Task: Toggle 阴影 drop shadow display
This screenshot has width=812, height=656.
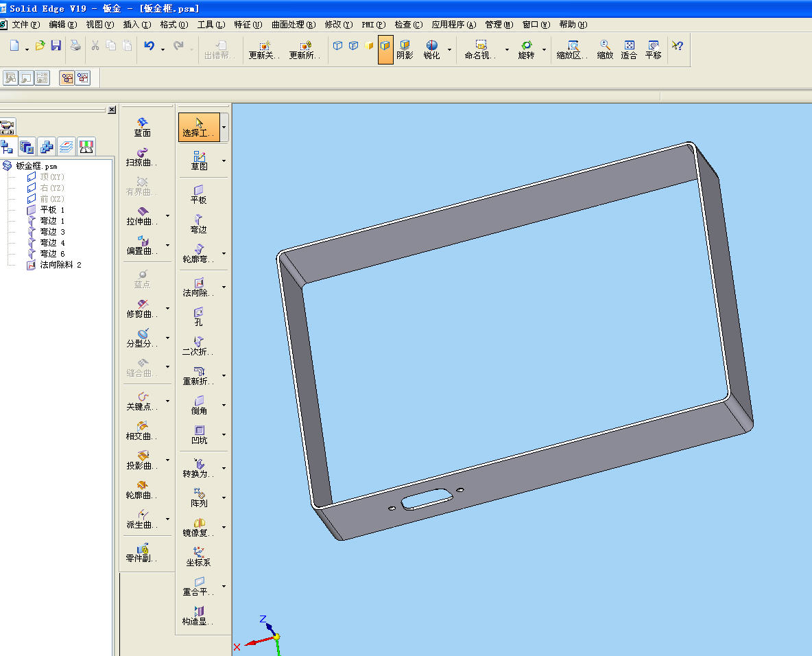Action: 405,49
